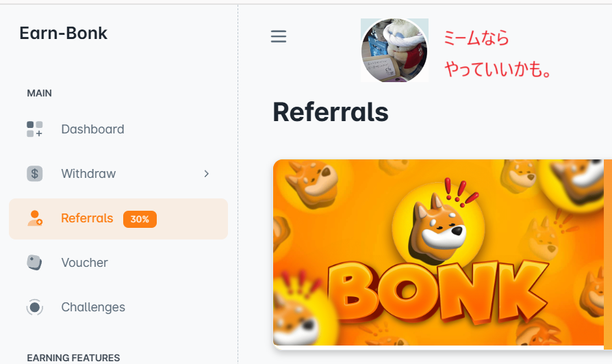612x364 pixels.
Task: Click the Challenges target icon
Action: click(x=35, y=307)
